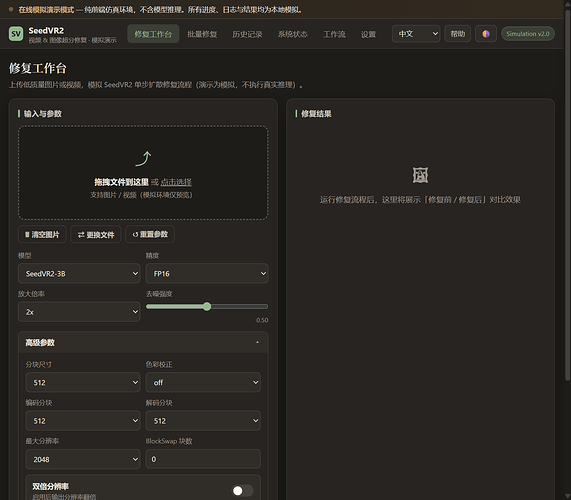The image size is (571, 500).
Task: Click the upload arrow icon in drop zone
Action: (x=143, y=159)
